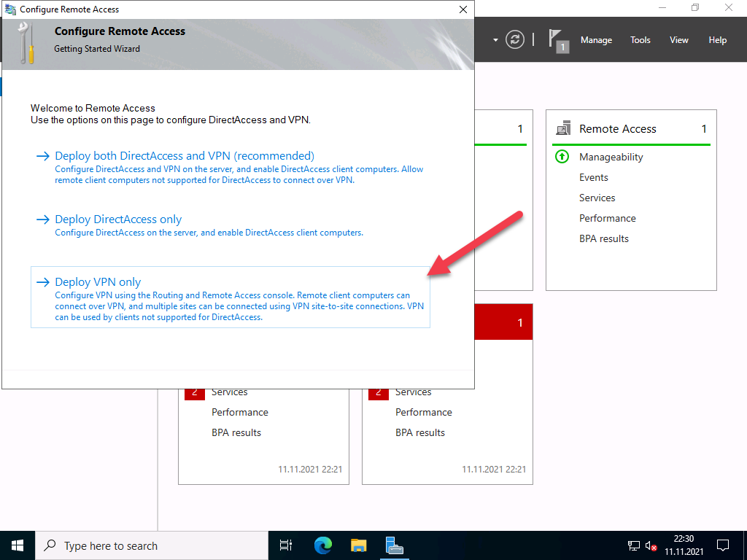
Task: Close the Configure Remote Access dialog
Action: pyautogui.click(x=463, y=9)
